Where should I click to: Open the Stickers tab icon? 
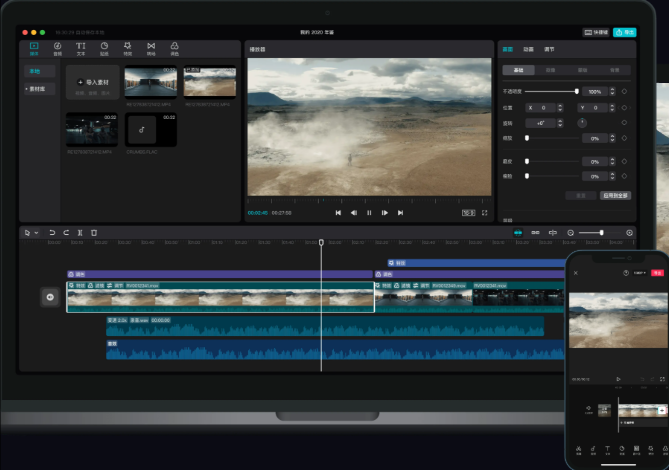[104, 48]
